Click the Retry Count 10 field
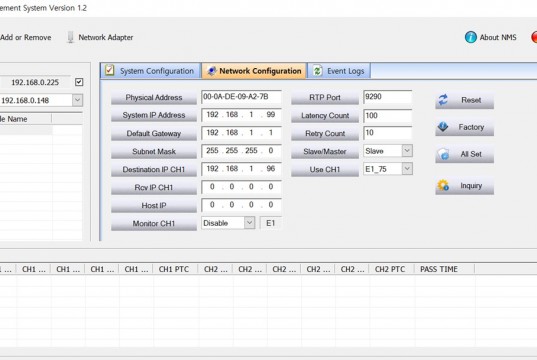 (x=388, y=133)
